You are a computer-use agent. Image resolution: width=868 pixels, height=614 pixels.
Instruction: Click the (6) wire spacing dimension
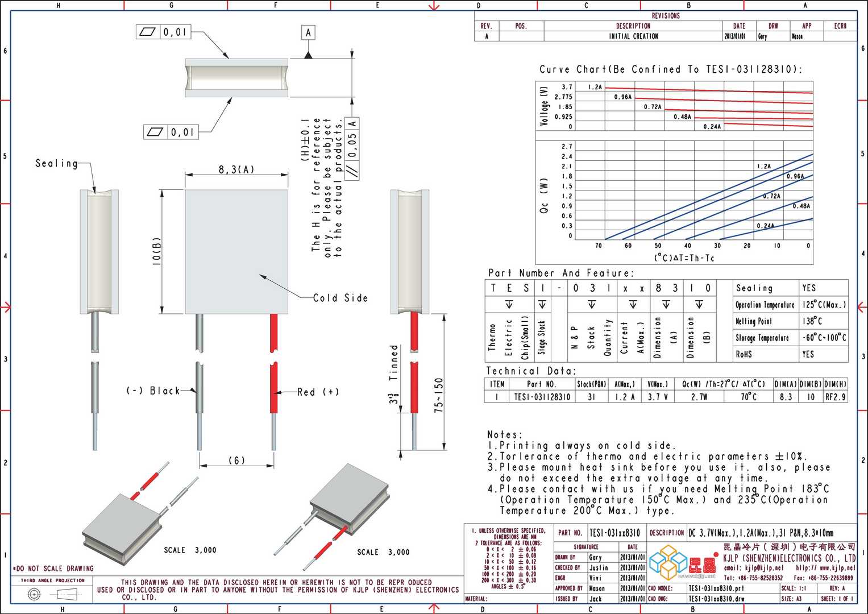pyautogui.click(x=236, y=460)
